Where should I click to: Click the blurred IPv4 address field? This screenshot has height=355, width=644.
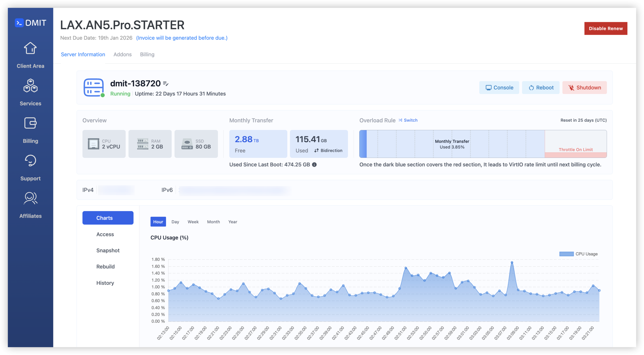coord(116,190)
